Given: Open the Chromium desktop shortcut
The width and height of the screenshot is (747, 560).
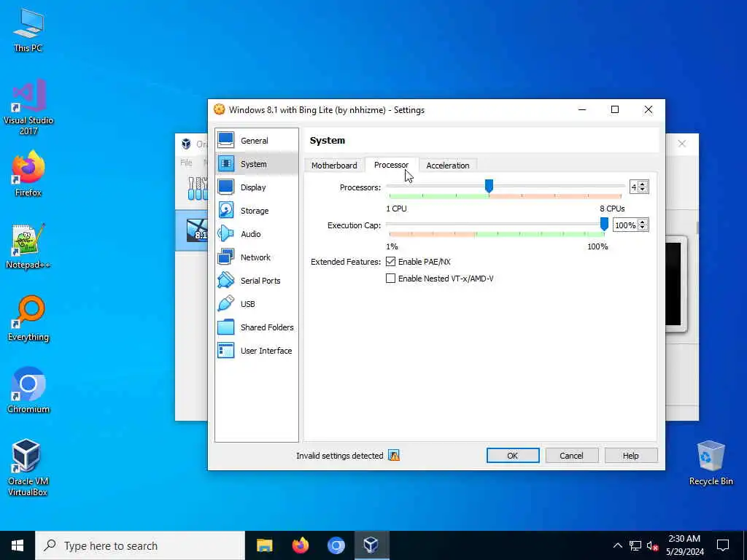Looking at the screenshot, I should click(x=28, y=391).
